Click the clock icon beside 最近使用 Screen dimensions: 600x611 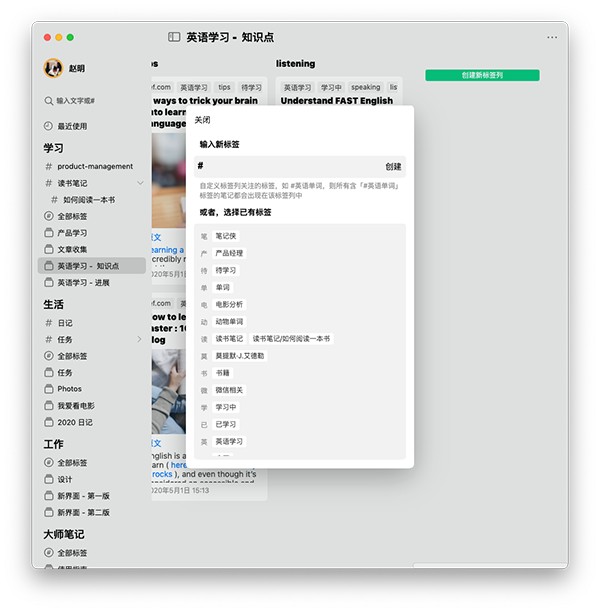pos(48,126)
